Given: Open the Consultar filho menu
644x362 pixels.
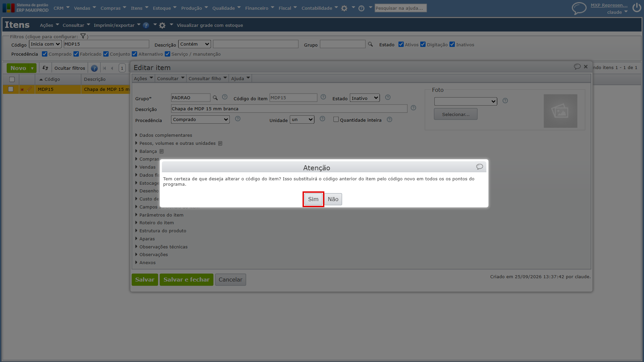Looking at the screenshot, I should click(x=207, y=78).
